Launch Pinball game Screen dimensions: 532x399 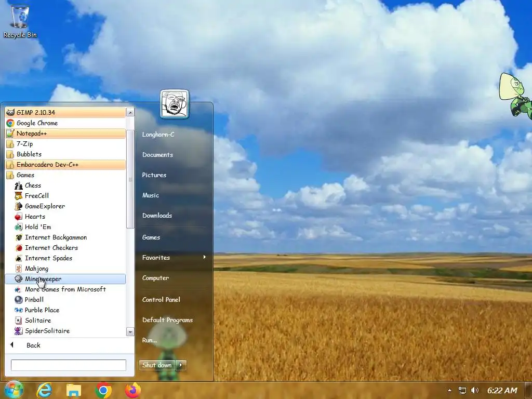[x=65, y=300]
